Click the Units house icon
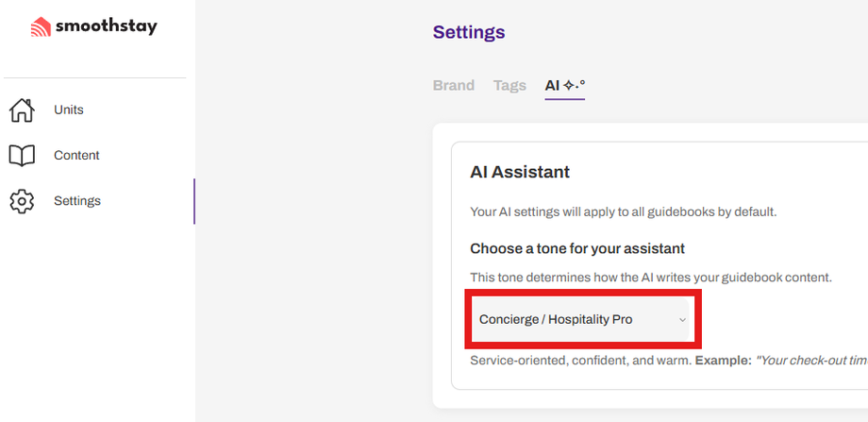Viewport: 868px width, 422px height. [22, 110]
